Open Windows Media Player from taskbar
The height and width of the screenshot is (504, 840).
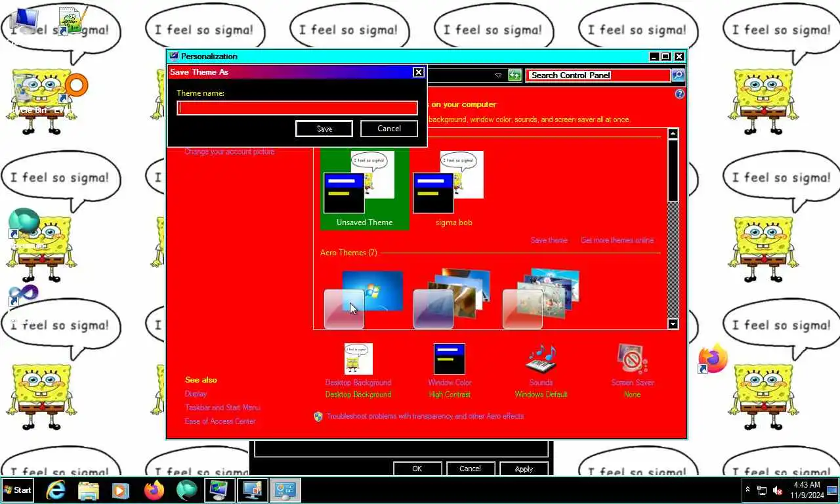point(121,490)
